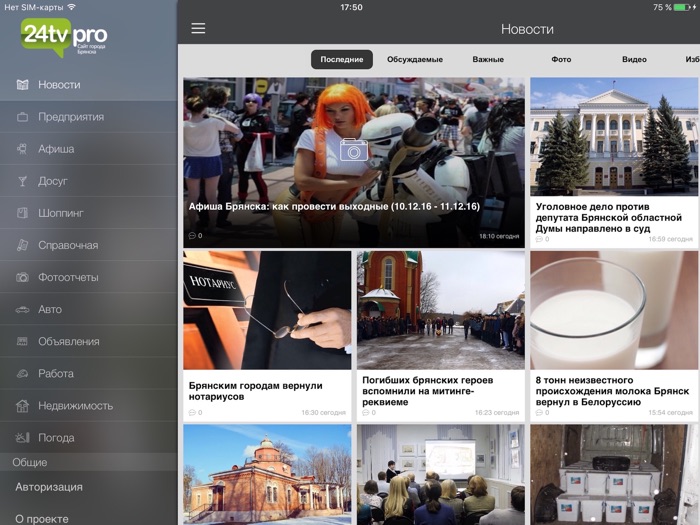This screenshot has height=525, width=700.
Task: Click the camera icon beside Фотоотчеты
Action: (x=22, y=277)
